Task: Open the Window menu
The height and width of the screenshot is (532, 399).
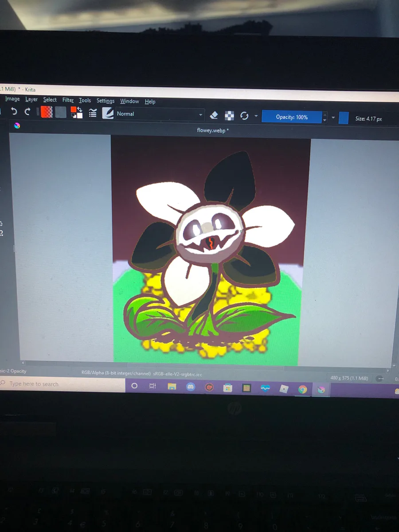Action: [129, 102]
